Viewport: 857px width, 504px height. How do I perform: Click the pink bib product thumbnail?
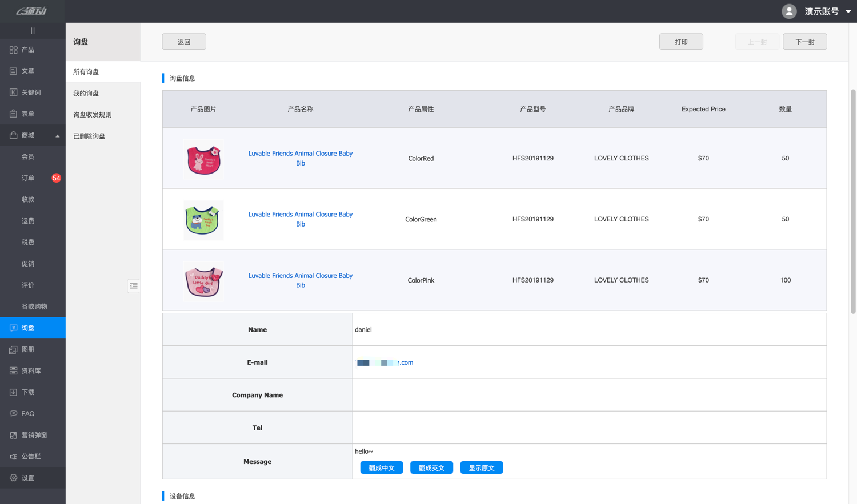click(x=203, y=281)
